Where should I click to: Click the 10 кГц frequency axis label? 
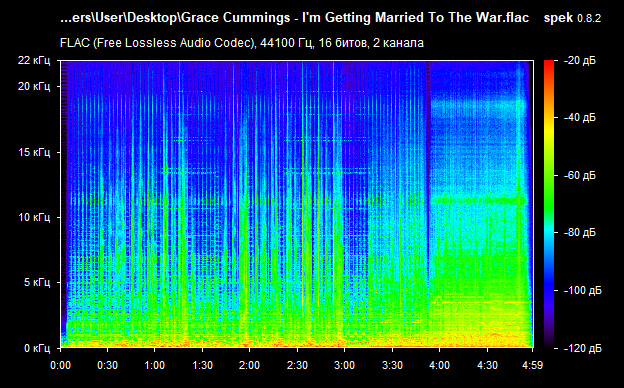(34, 217)
